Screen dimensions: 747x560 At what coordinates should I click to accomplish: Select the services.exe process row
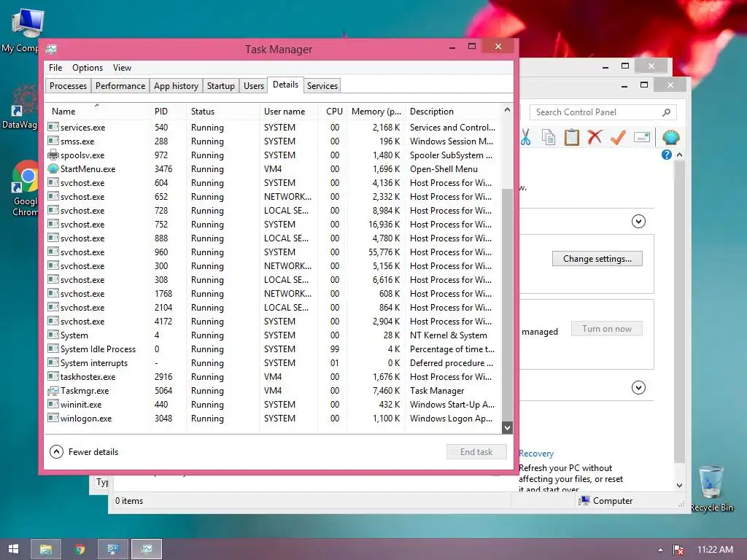274,128
